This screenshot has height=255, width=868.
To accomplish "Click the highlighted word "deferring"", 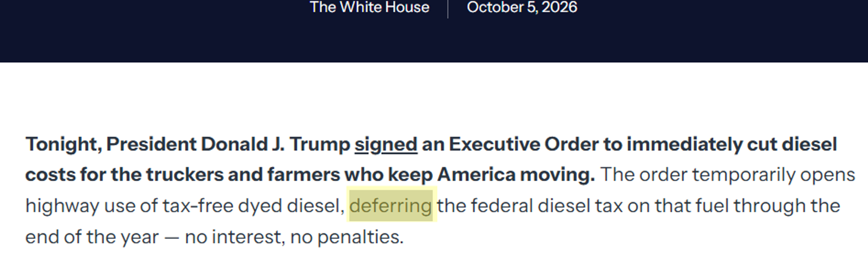I will coord(391,206).
